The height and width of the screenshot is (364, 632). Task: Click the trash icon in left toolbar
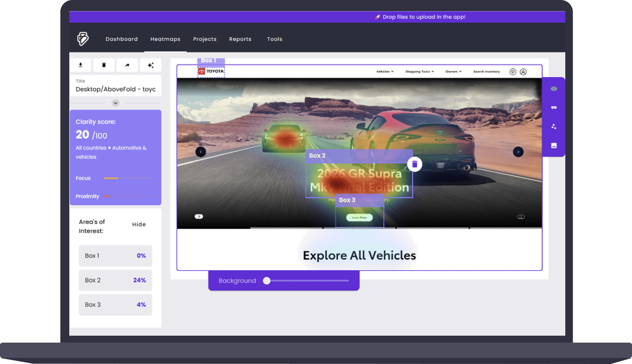coord(104,65)
